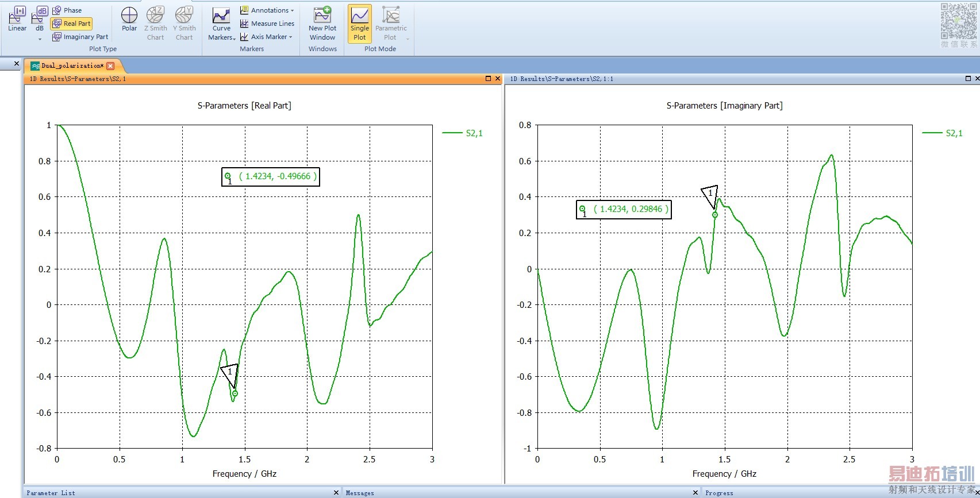Click the S-Parameters [Real Part] title

pyautogui.click(x=244, y=106)
